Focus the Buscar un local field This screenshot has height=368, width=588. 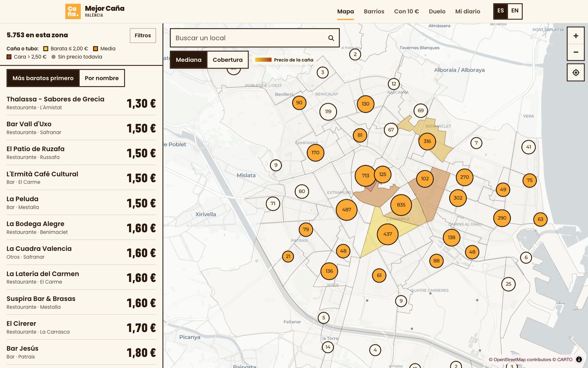(x=255, y=38)
